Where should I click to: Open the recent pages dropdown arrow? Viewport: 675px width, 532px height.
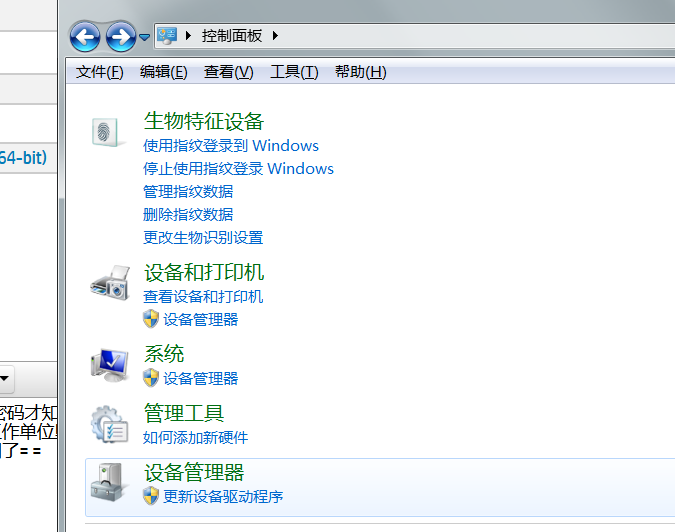(x=145, y=37)
